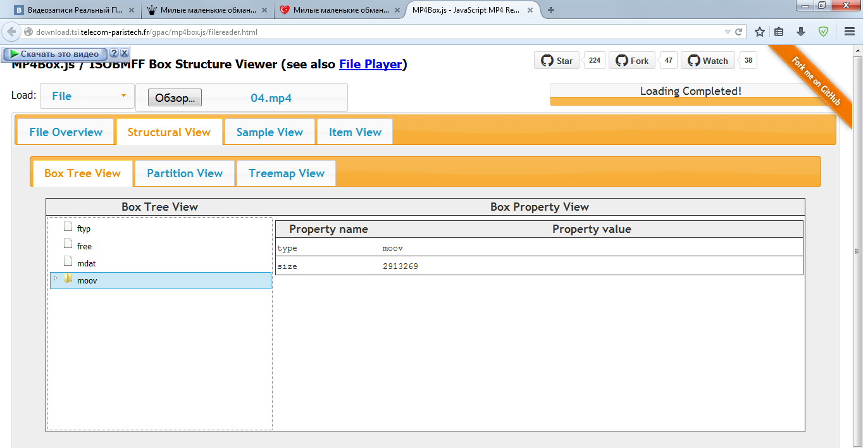Bookmark this page with the star icon
This screenshot has width=868, height=448.
pyautogui.click(x=760, y=32)
